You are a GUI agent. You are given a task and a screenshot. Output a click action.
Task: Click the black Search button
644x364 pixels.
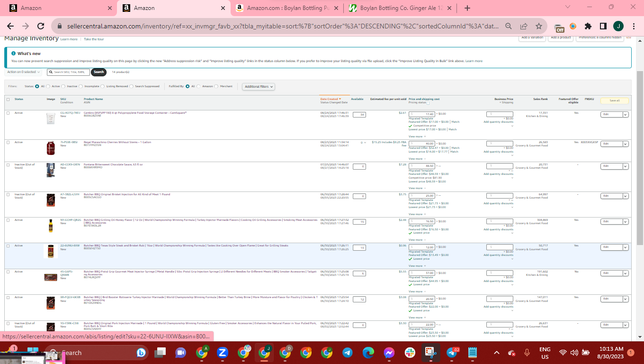(98, 72)
